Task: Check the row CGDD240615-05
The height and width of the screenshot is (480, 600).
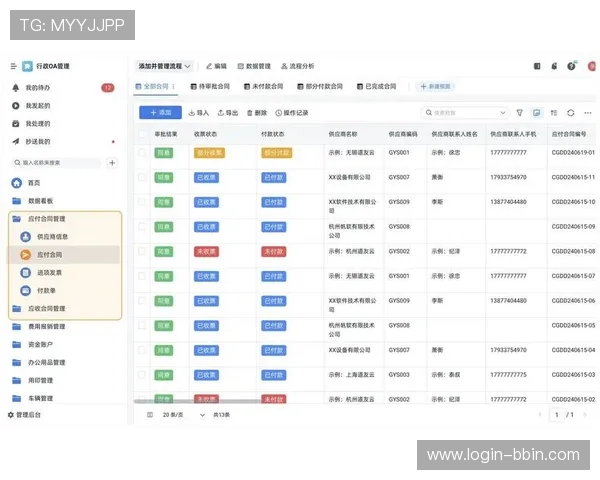Action: tap(142, 325)
